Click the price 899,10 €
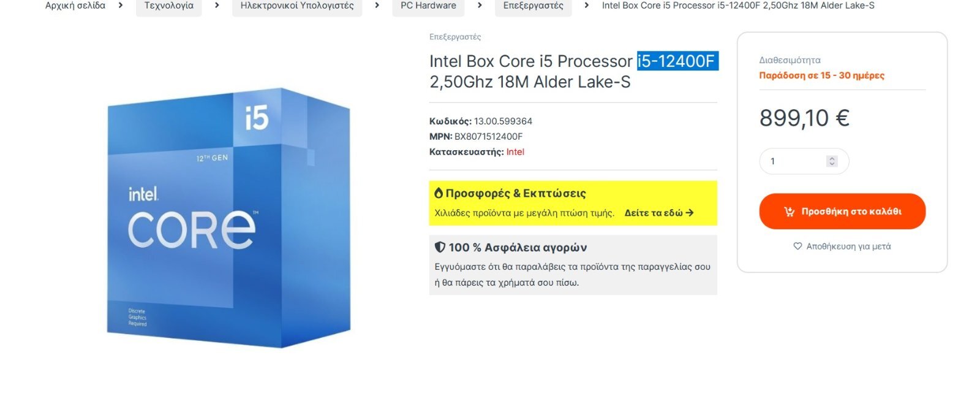 click(x=804, y=118)
